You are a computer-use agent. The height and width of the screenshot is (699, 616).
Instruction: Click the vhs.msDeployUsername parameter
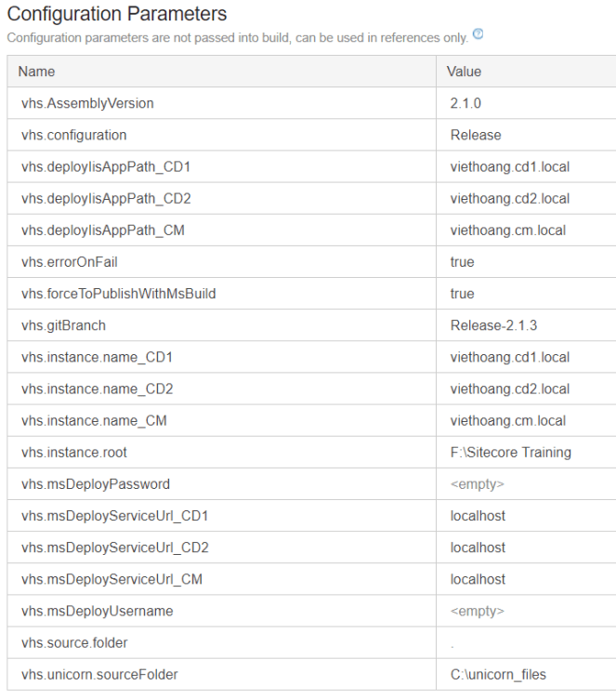(97, 611)
